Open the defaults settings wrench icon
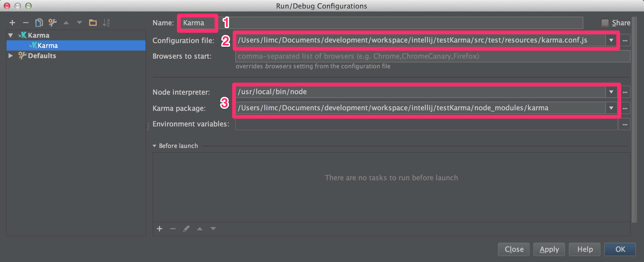 (x=53, y=23)
